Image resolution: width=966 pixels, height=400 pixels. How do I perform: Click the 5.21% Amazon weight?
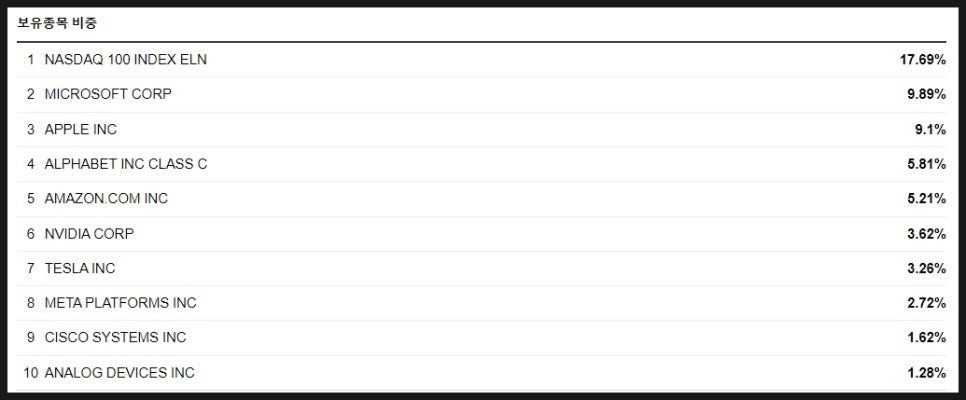tap(927, 198)
